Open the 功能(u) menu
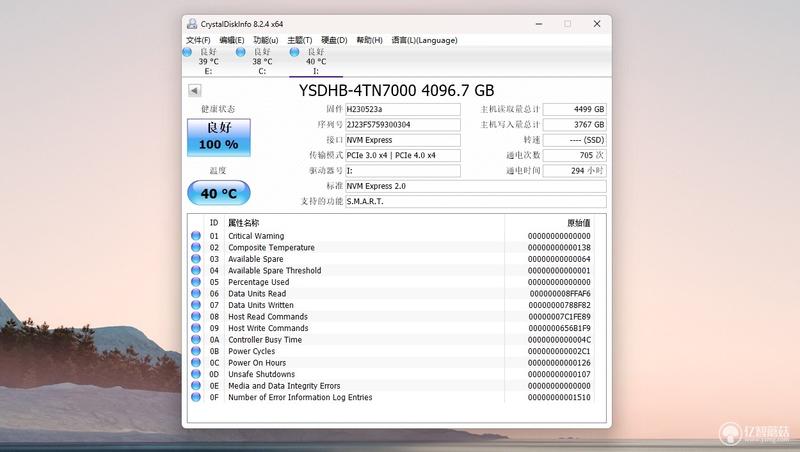Screen dimensions: 800x452 266,40
